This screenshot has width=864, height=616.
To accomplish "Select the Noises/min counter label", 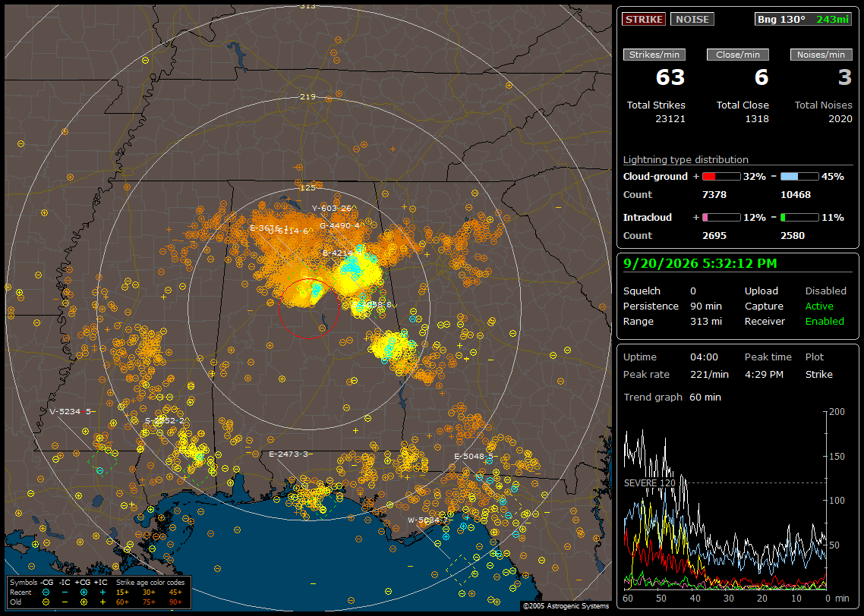I will click(821, 55).
